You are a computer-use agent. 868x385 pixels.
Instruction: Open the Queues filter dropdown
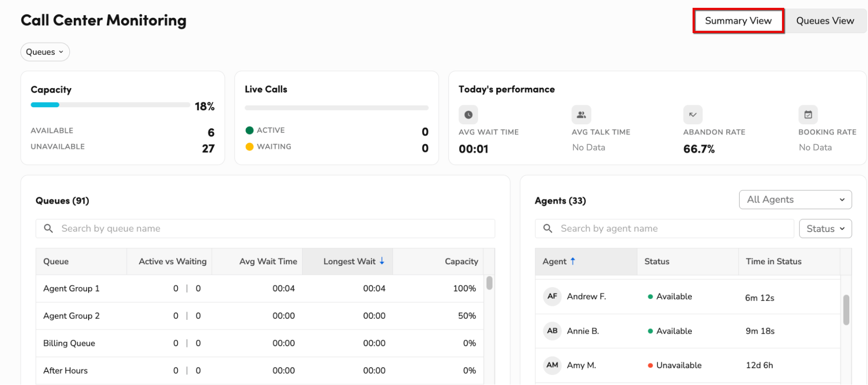click(x=45, y=52)
